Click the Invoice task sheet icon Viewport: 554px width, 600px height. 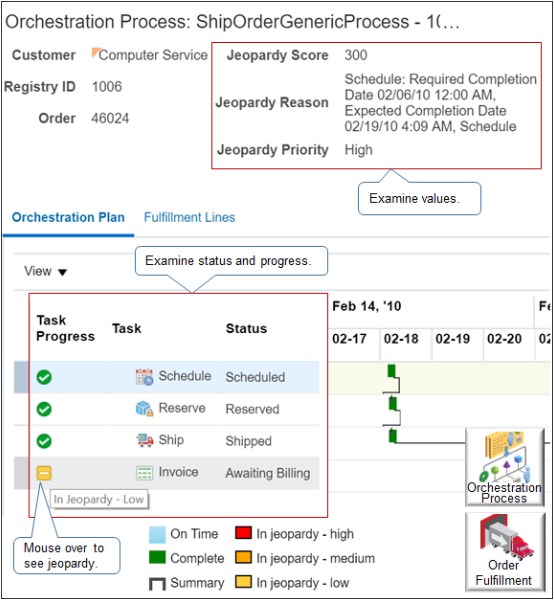[x=144, y=473]
